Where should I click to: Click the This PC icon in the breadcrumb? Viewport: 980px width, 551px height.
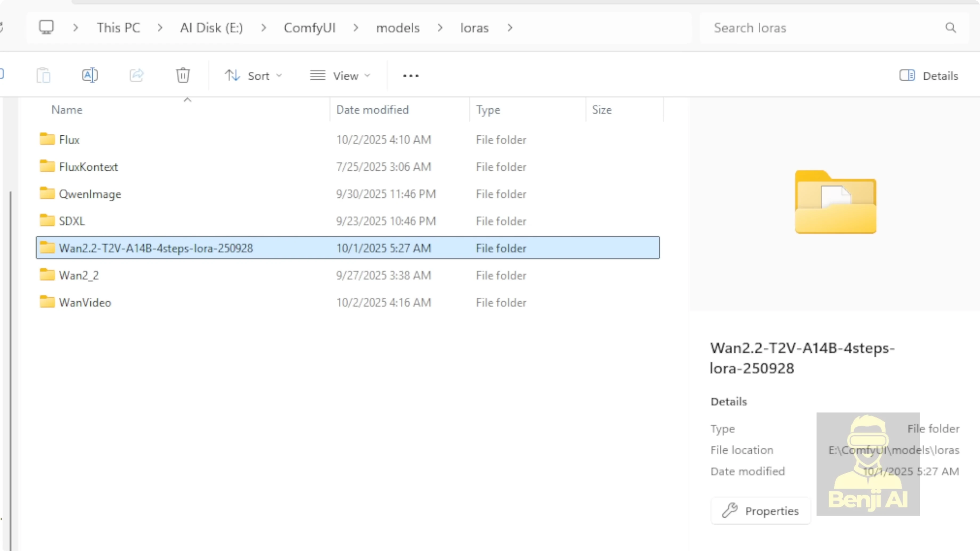[x=46, y=27]
